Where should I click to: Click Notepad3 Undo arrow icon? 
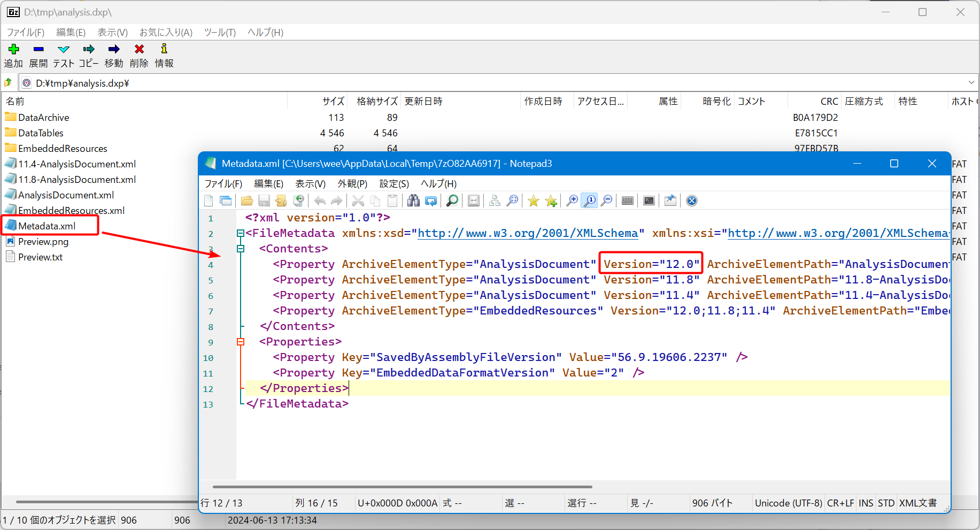(x=320, y=201)
